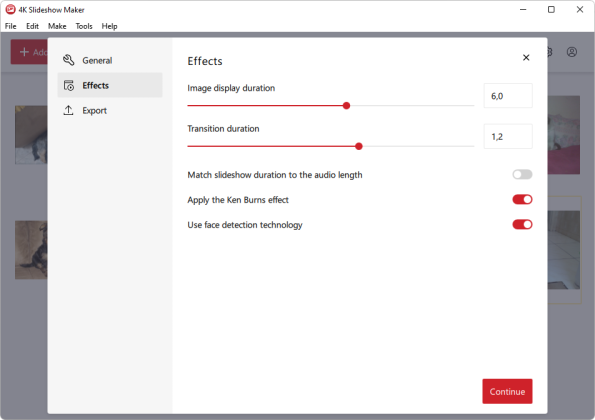Click the Export upload arrow icon

tap(68, 110)
